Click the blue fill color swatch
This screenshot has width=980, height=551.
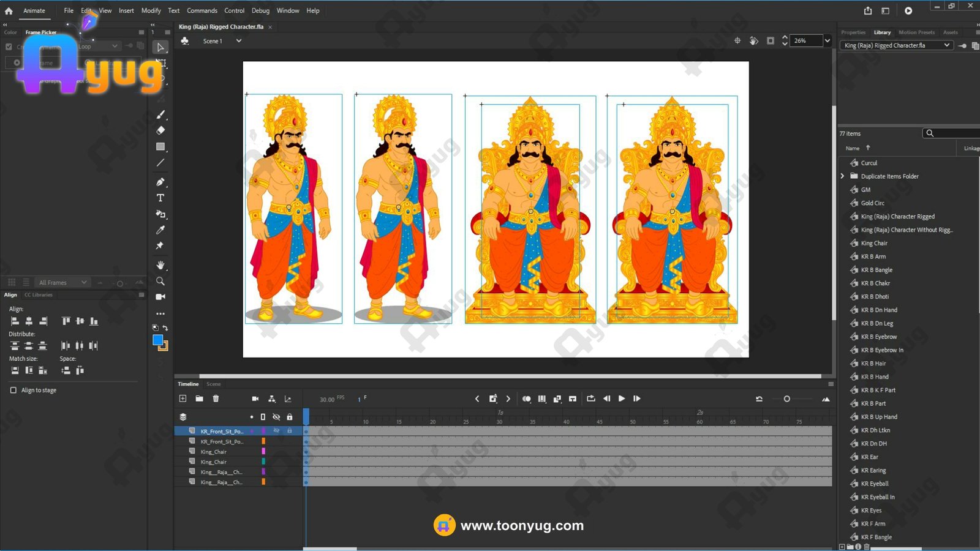click(x=157, y=340)
